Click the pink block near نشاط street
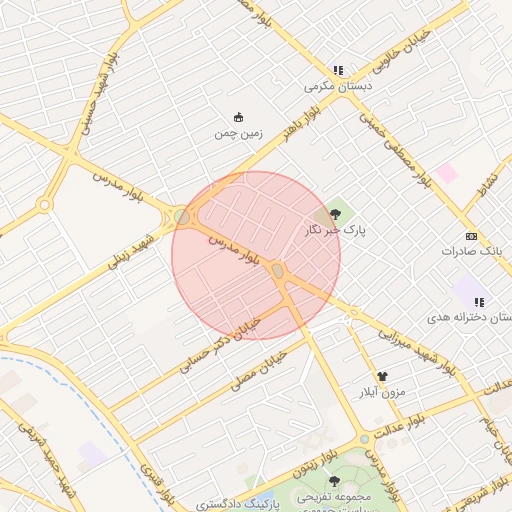The height and width of the screenshot is (512, 512). tap(446, 173)
